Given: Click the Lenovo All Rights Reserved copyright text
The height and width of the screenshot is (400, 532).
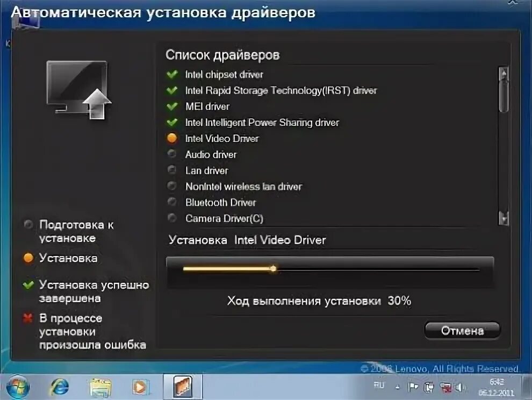Looking at the screenshot, I should [439, 368].
